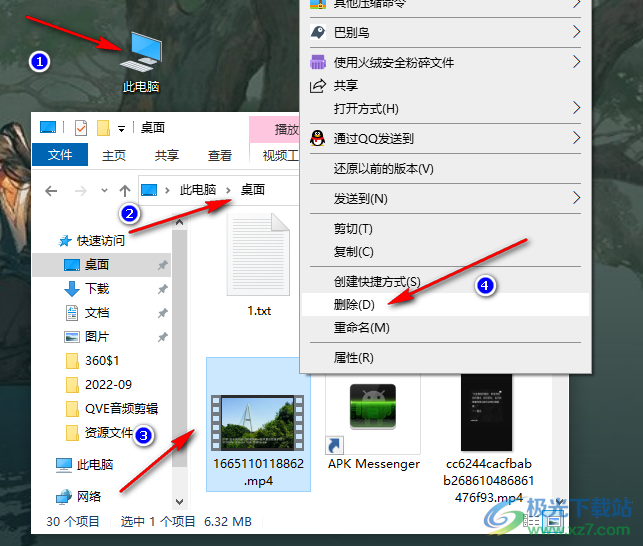The width and height of the screenshot is (643, 546).
Task: Expand arrow beside 打开方式(H)
Action: point(577,108)
